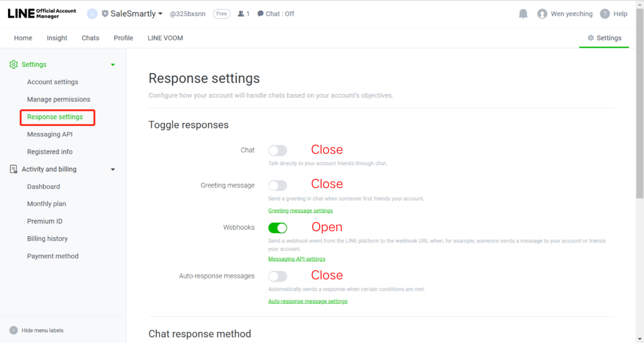Viewport: 644px width, 343px height.
Task: Switch to the Insight tab
Action: 57,38
